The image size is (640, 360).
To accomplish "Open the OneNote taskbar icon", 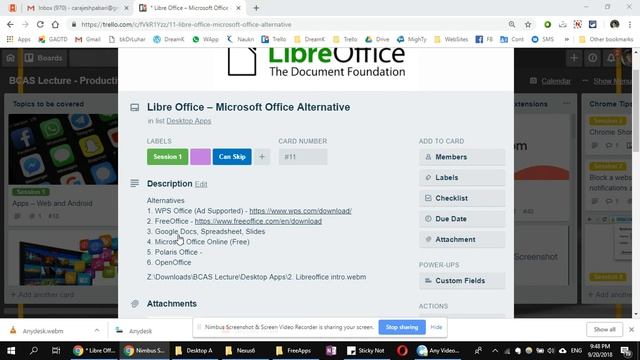I will click(331, 351).
